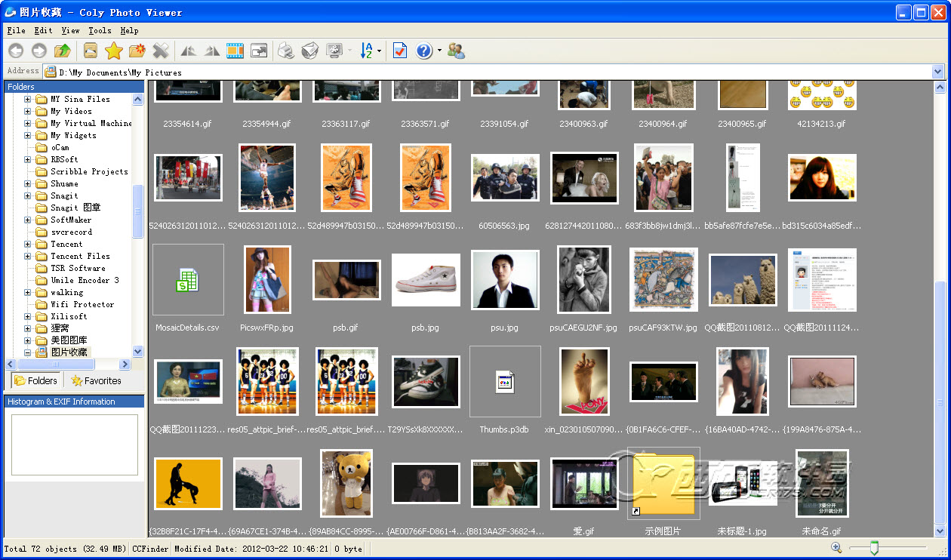Switch to the Favorites tab
The image size is (951, 560).
(x=96, y=381)
